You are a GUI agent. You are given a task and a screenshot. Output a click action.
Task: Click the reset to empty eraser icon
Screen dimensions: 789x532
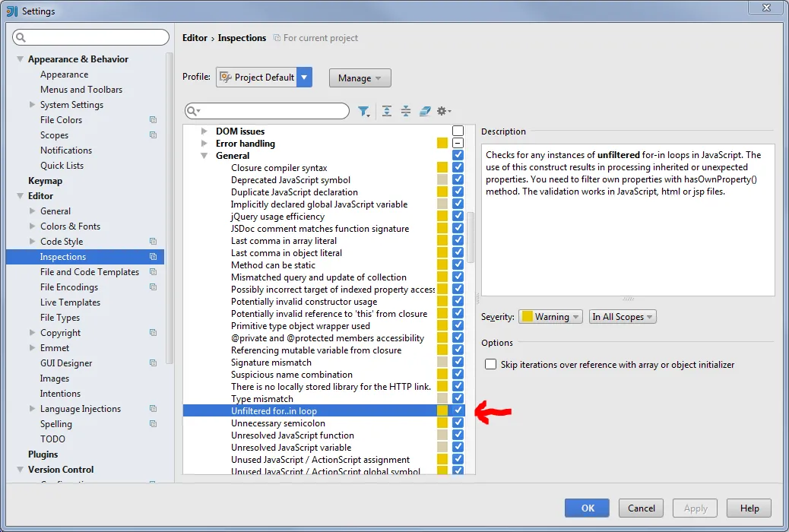pos(425,111)
